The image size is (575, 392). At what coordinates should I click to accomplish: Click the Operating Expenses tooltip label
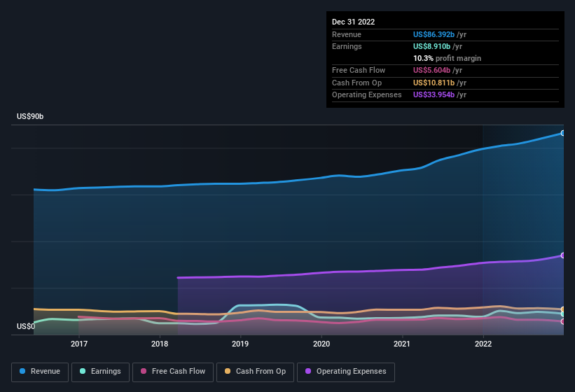click(x=367, y=95)
